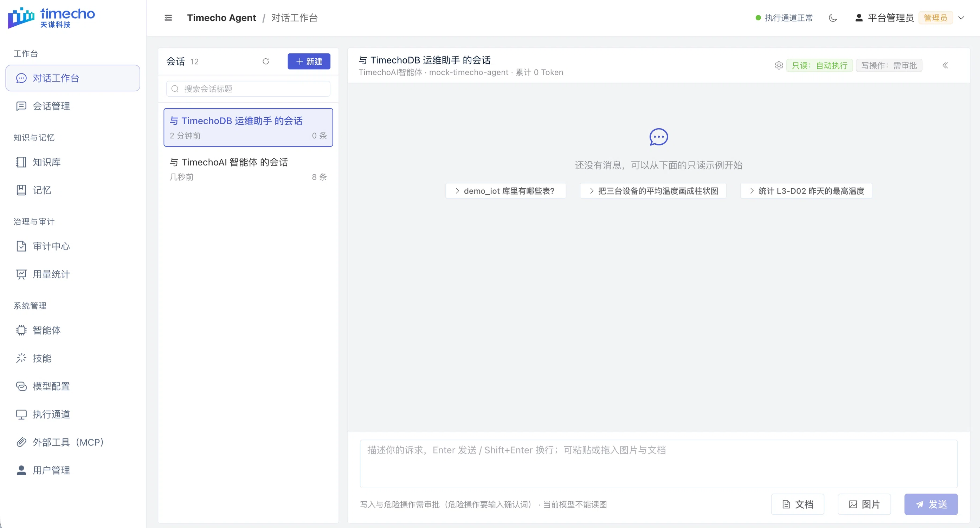Click the 执行通道正常 status indicator
This screenshot has height=528, width=980.
784,18
